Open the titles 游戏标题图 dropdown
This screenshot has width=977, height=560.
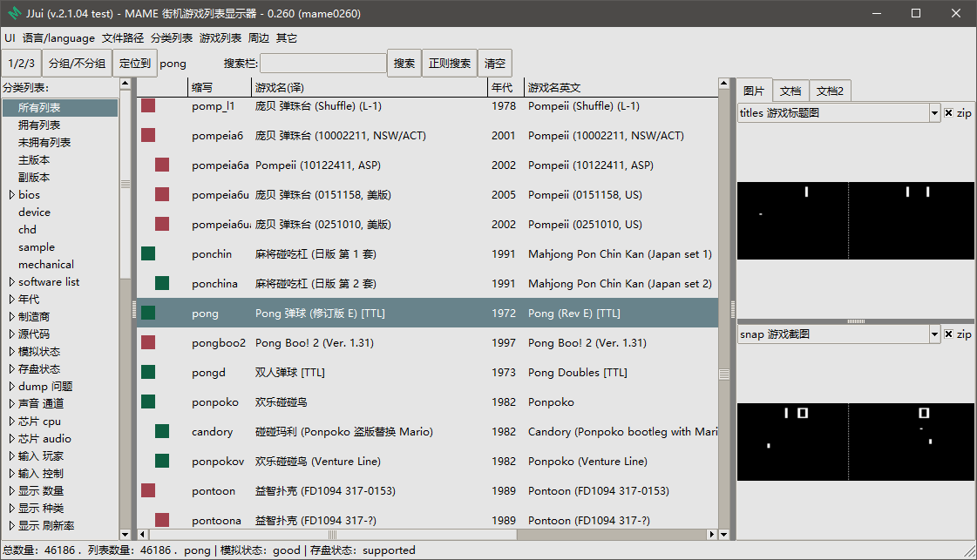tap(934, 112)
